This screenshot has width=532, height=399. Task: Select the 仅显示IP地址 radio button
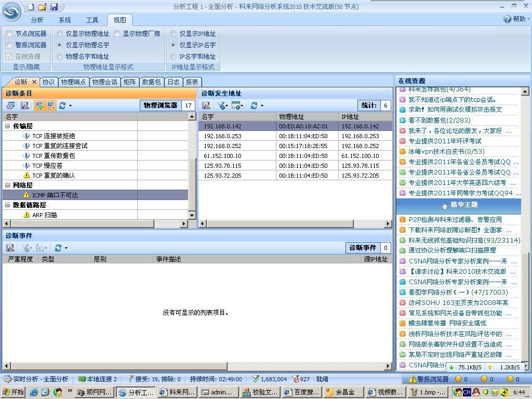174,34
